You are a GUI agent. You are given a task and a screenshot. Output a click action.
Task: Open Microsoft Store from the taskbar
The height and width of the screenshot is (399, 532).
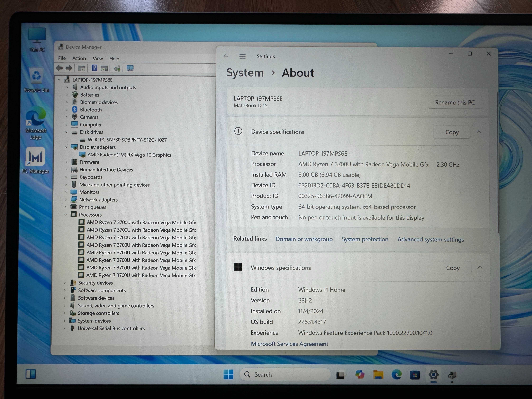(415, 375)
